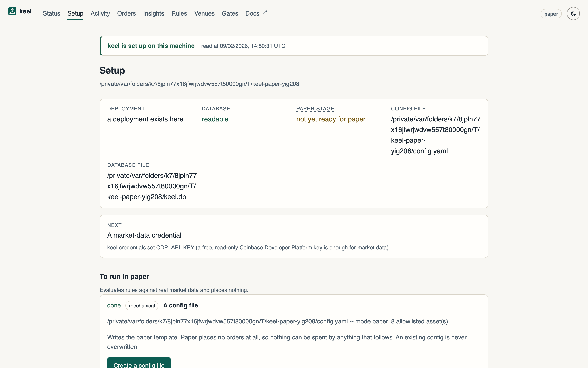Click the mechanical tag pill
This screenshot has width=588, height=368.
[142, 306]
